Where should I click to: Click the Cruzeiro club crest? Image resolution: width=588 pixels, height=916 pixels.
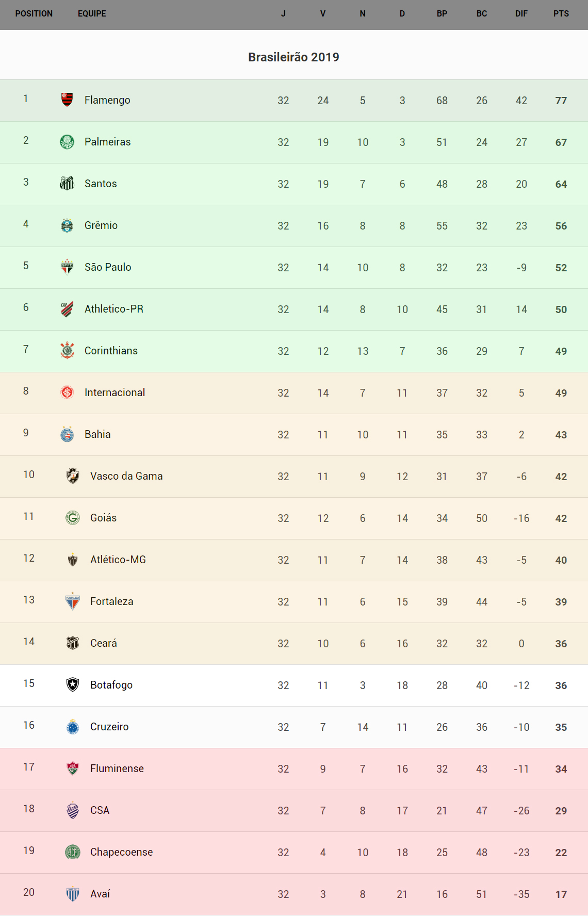coord(73,726)
